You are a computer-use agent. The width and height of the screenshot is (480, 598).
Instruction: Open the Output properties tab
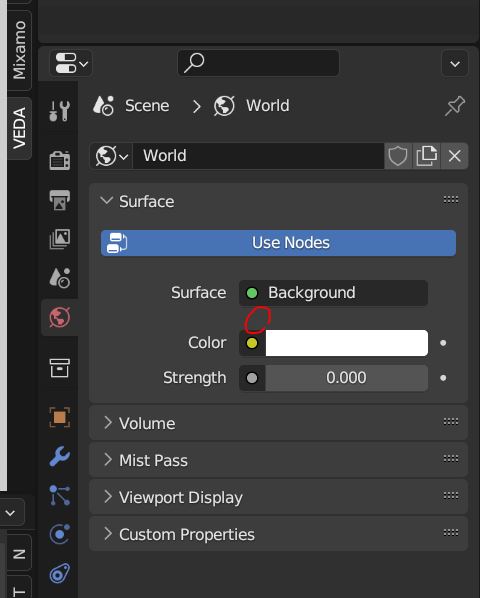(x=59, y=200)
